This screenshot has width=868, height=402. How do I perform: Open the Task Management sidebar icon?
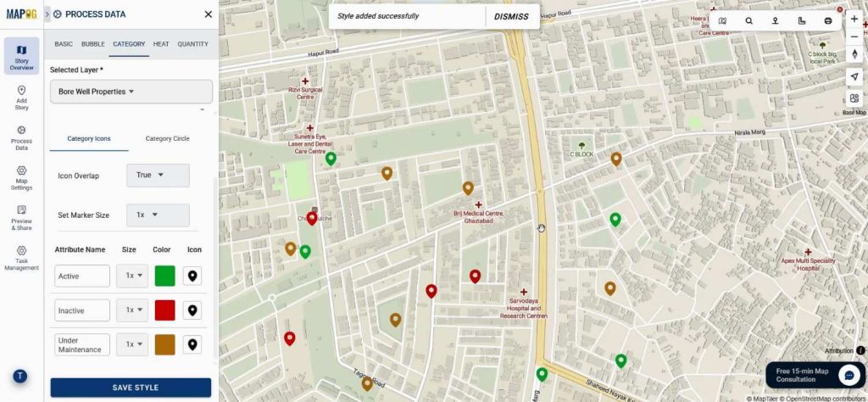click(21, 257)
